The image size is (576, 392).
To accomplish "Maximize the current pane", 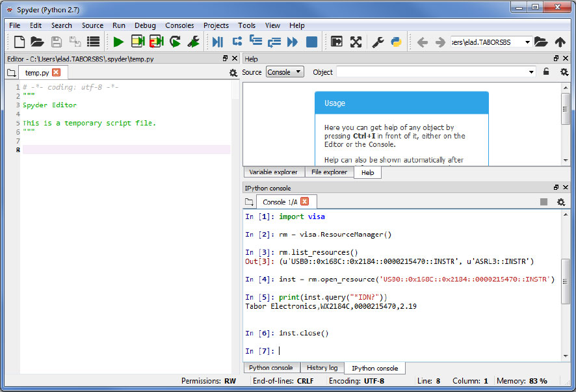I will click(337, 42).
